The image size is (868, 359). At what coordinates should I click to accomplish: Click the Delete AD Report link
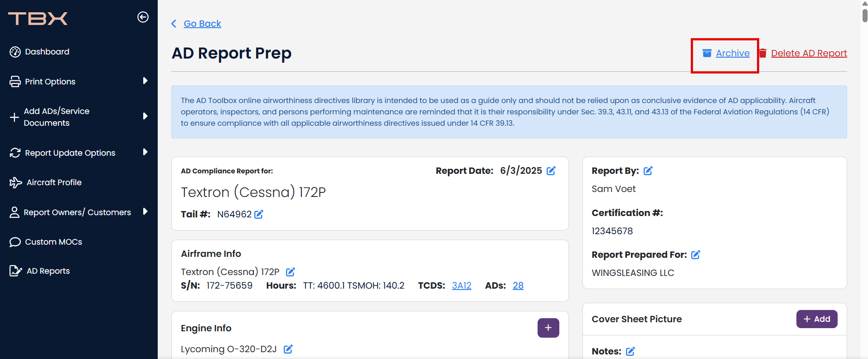(x=809, y=53)
